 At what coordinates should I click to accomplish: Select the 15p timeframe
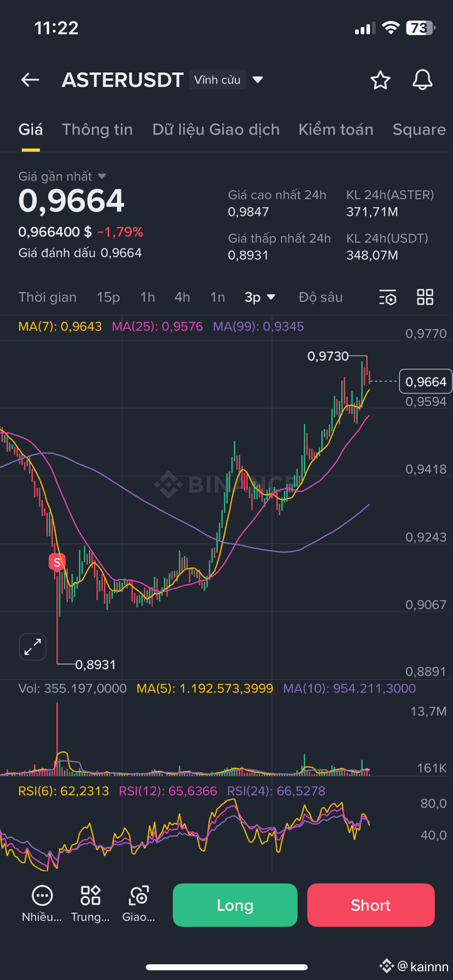point(108,297)
